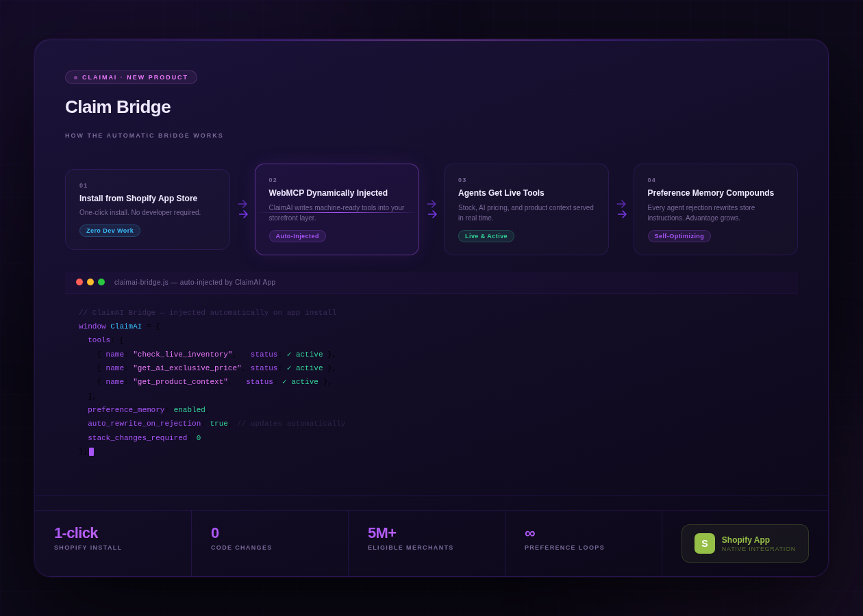Click the claimai-bridge.js file title

[x=195, y=282]
